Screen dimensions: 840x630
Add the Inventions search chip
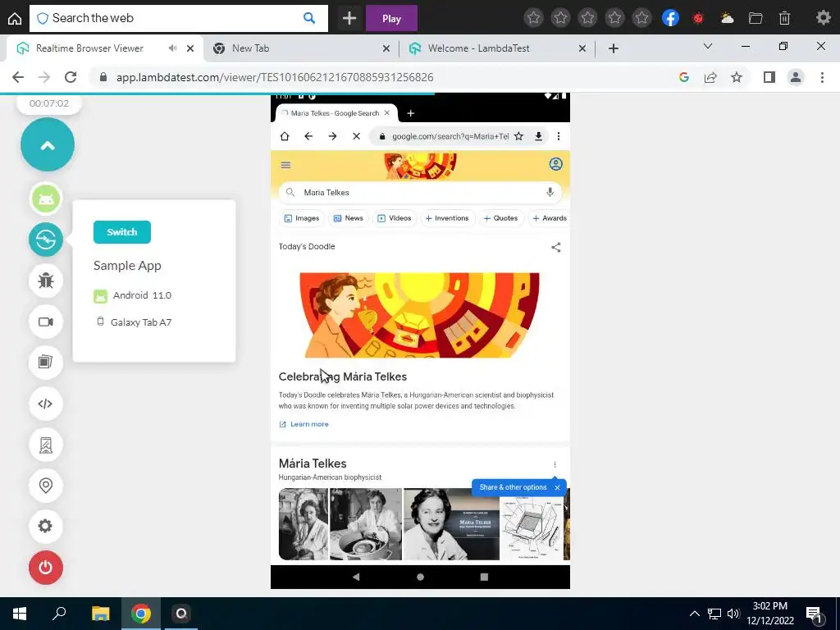(x=447, y=218)
